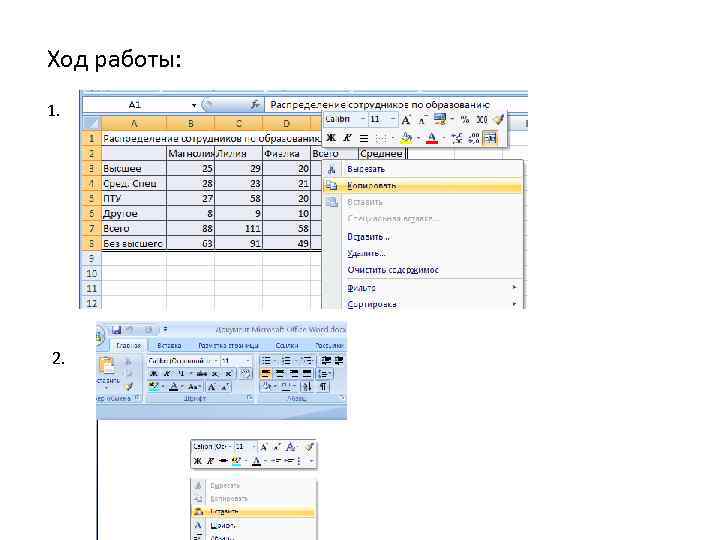Viewport: 720px width, 540px height.
Task: Click the sort A-Z icon in the Word ribbon
Action: tap(307, 387)
